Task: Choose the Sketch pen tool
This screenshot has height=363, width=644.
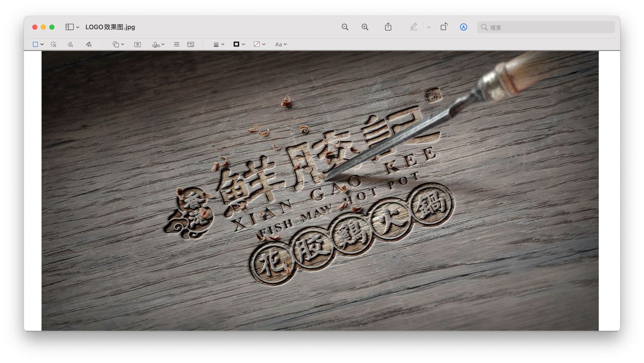Action: (70, 44)
